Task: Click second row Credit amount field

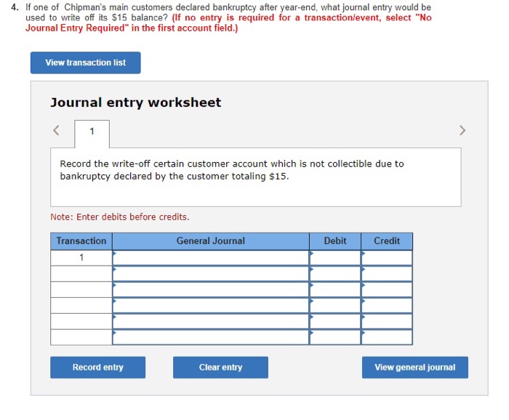Action: click(387, 274)
